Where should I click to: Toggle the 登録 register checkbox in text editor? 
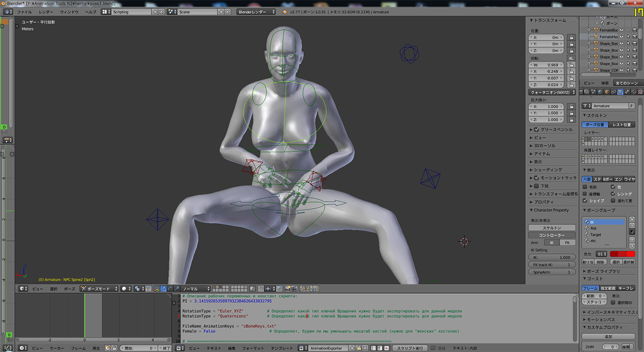point(433,348)
